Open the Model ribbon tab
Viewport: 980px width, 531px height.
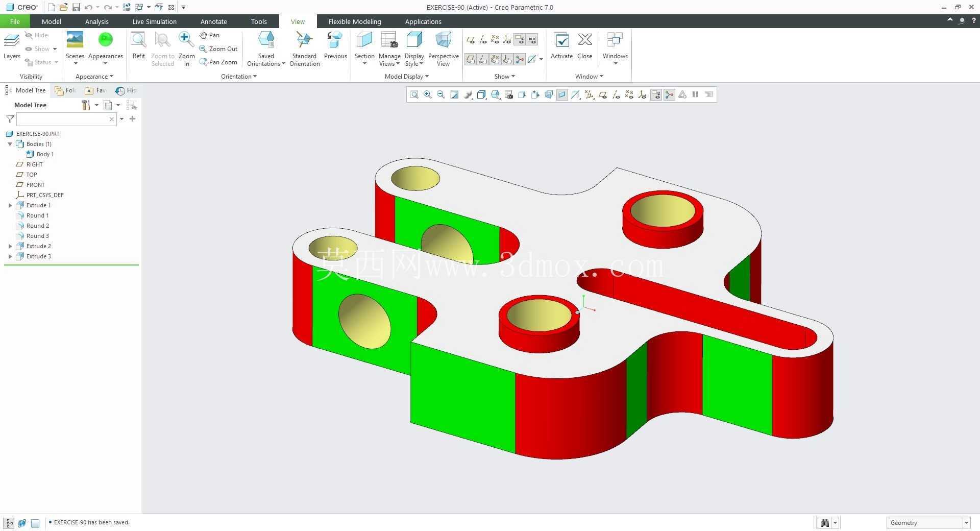pos(51,21)
